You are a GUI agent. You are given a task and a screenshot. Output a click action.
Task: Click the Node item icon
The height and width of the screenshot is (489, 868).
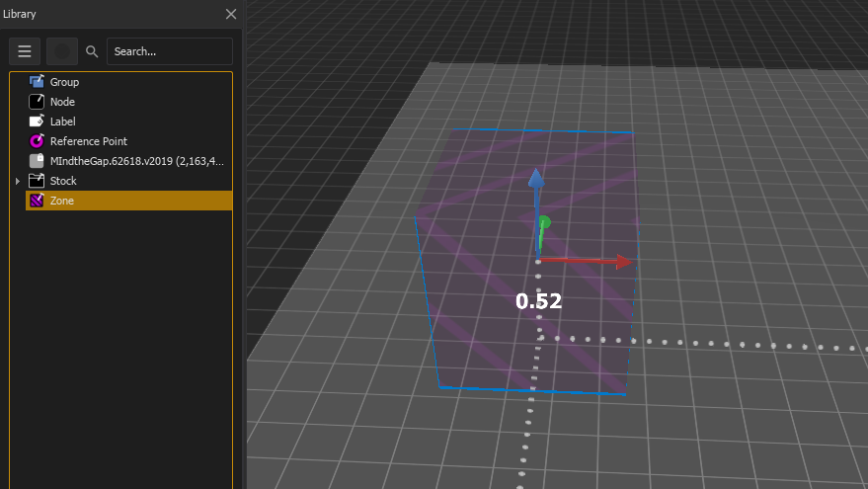[x=37, y=102]
